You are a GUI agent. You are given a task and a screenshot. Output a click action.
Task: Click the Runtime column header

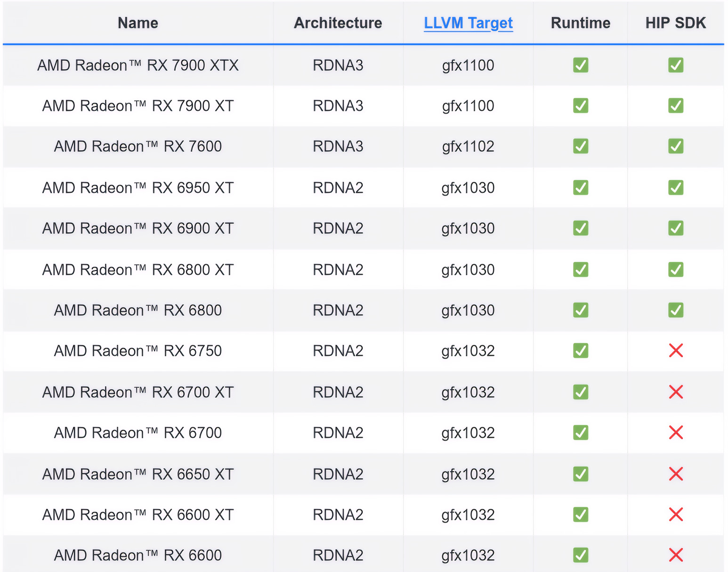(581, 23)
